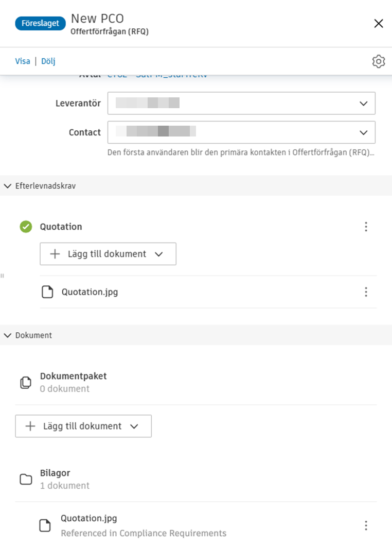Collapse the Dokument section
Image resolution: width=392 pixels, height=547 pixels.
pyautogui.click(x=7, y=335)
